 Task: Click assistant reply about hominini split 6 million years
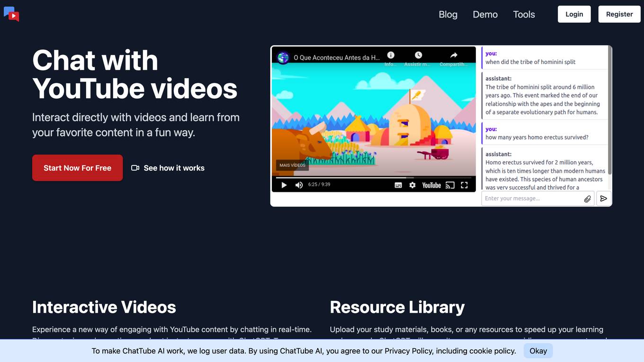point(543,100)
